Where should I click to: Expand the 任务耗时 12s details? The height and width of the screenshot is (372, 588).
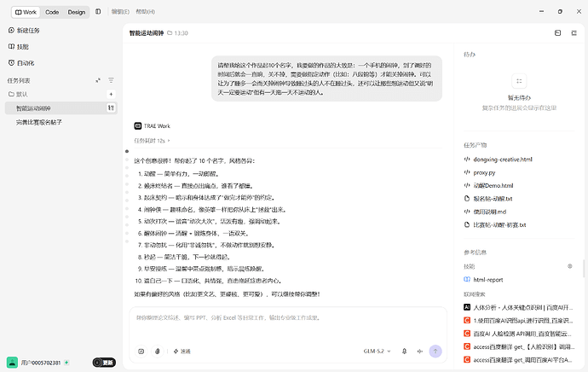[152, 141]
